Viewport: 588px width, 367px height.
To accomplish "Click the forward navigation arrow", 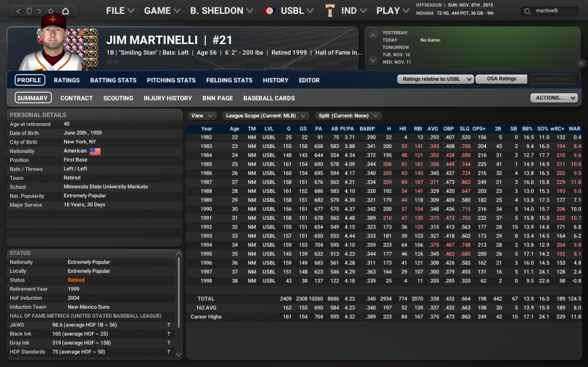I will click(x=40, y=11).
